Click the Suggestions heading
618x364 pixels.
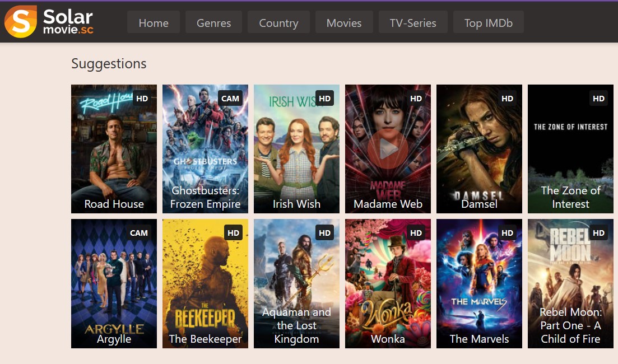coord(109,64)
